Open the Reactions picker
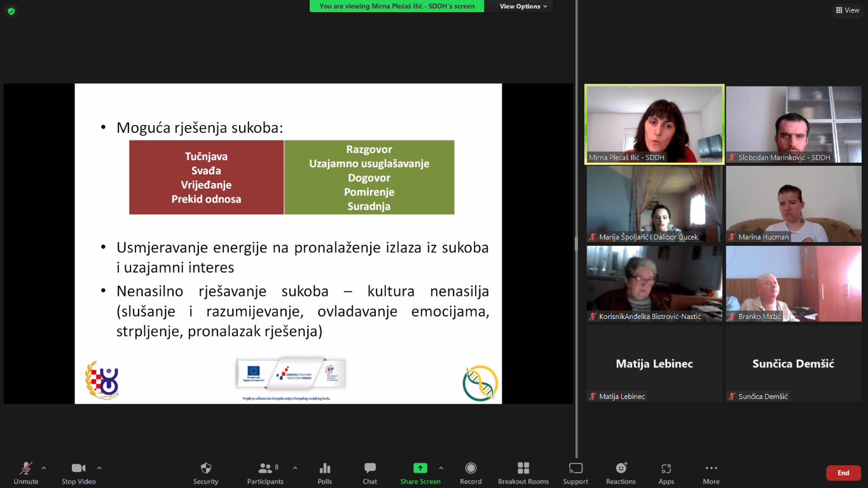Screen dimensions: 868x488 point(621,473)
